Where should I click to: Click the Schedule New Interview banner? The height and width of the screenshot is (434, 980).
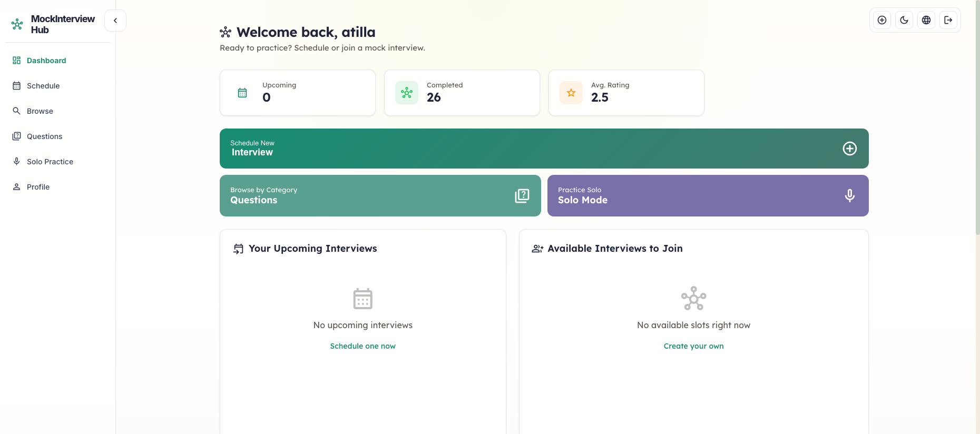tap(544, 149)
